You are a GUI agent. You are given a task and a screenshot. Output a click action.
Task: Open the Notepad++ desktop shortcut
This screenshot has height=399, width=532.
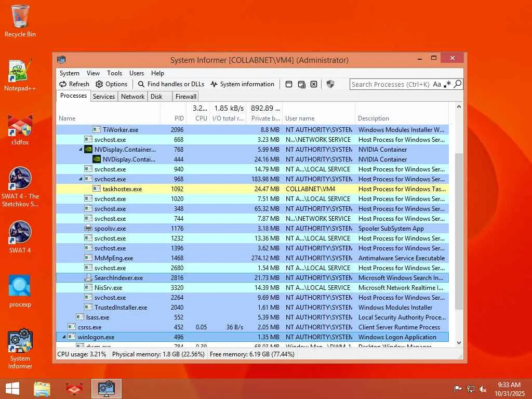[x=20, y=75]
